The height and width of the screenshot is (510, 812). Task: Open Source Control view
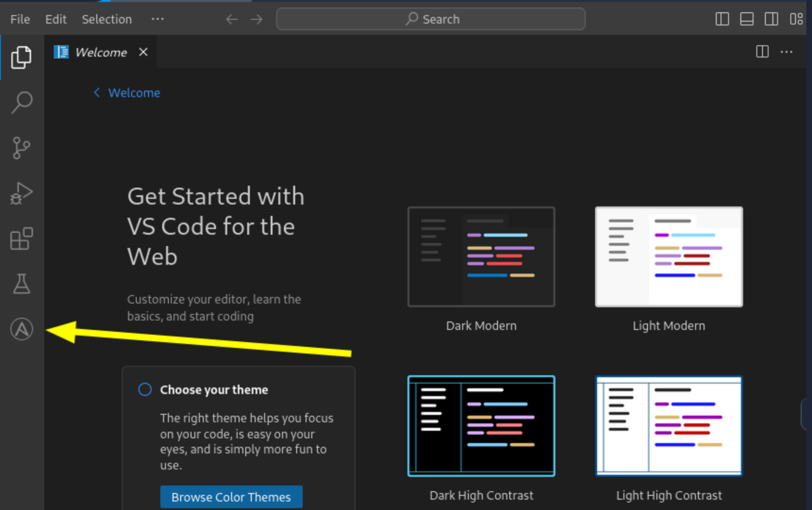[21, 148]
